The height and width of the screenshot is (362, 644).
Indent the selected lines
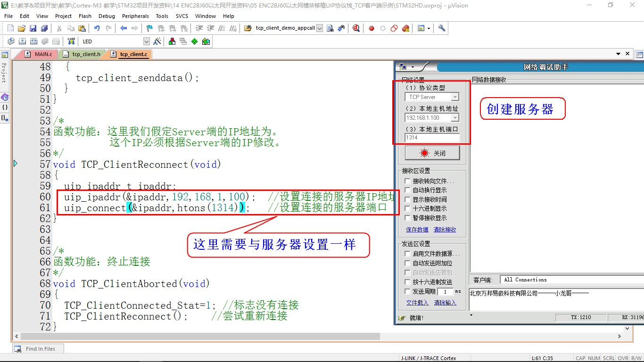[x=198, y=28]
